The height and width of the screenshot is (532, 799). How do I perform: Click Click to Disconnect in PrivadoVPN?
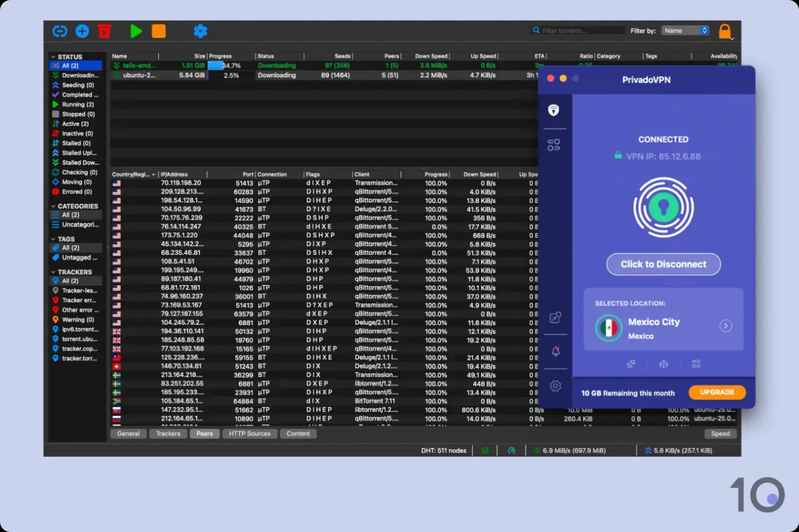(663, 264)
